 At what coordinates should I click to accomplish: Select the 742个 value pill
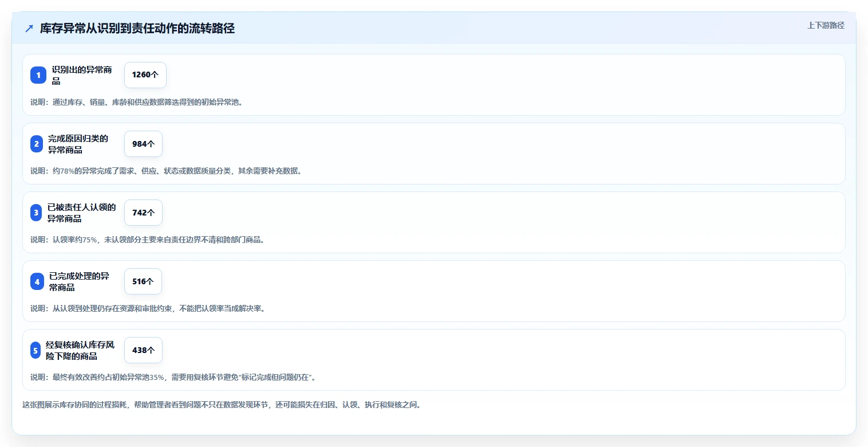point(143,213)
